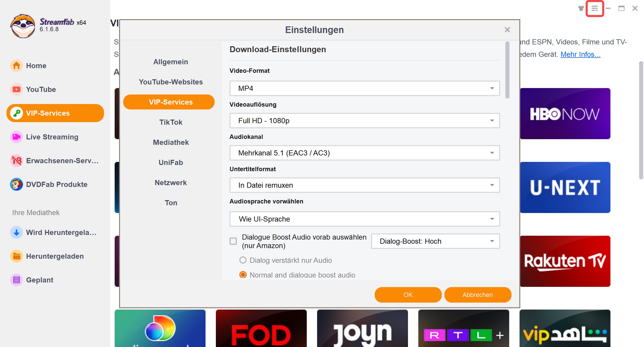
Task: Open Netzwerk settings tab
Action: click(171, 183)
